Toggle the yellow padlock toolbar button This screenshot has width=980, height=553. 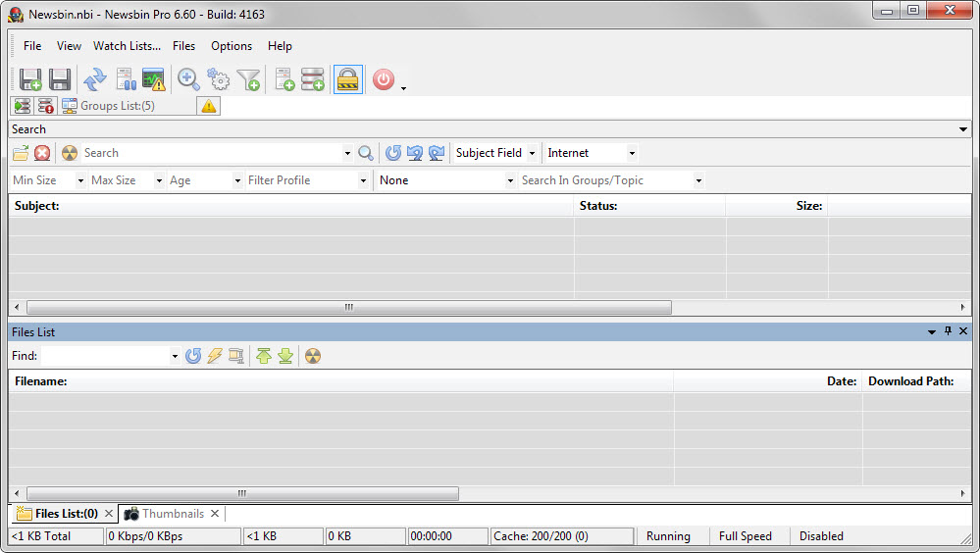click(348, 80)
